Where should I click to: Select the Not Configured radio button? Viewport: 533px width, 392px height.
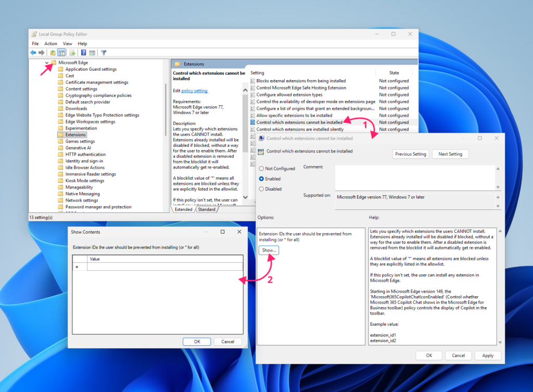[x=261, y=169]
